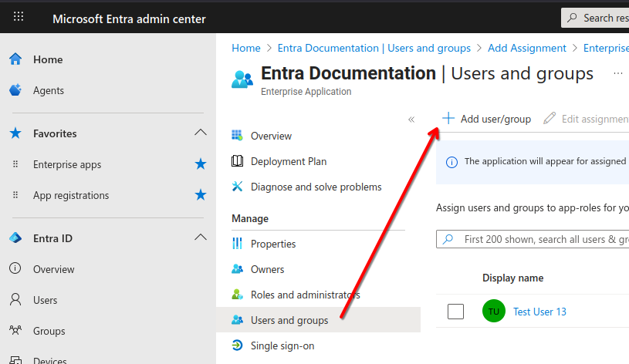Go to Home breadcrumb link

pyautogui.click(x=246, y=48)
